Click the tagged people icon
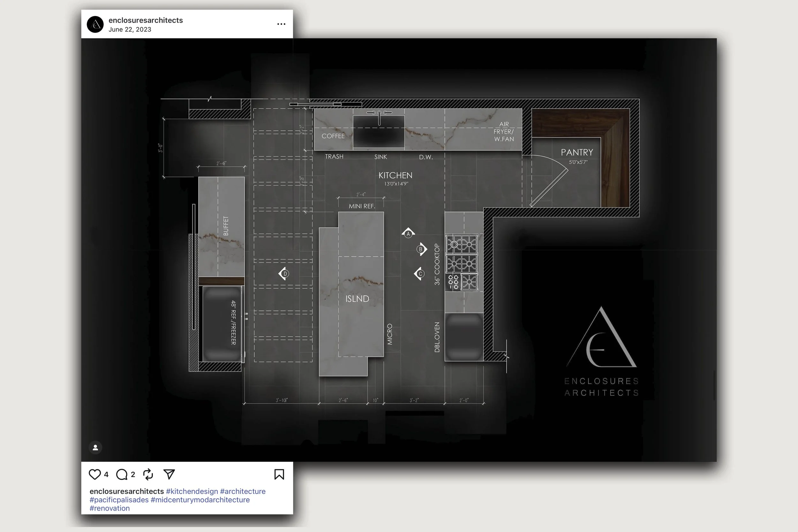The height and width of the screenshot is (532, 798). pyautogui.click(x=95, y=447)
